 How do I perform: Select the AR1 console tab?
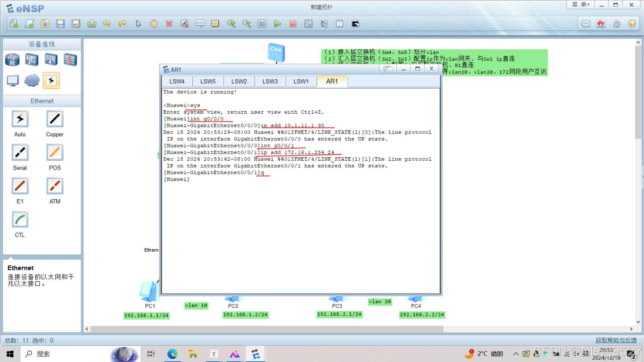332,81
